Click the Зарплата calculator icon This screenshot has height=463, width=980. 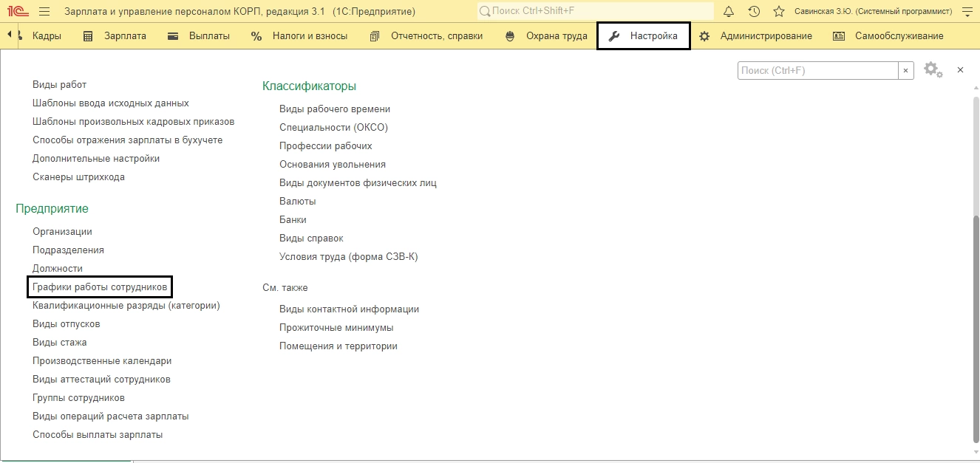(x=89, y=36)
